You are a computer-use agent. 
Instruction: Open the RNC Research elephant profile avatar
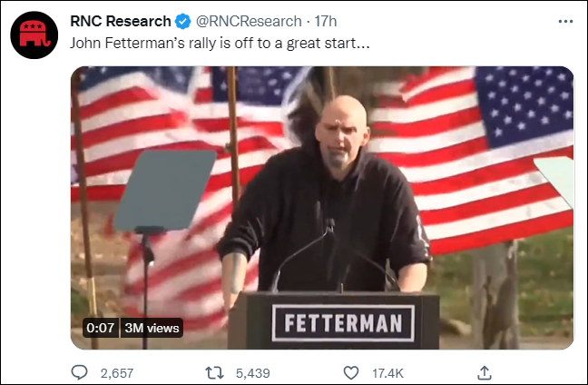(34, 35)
